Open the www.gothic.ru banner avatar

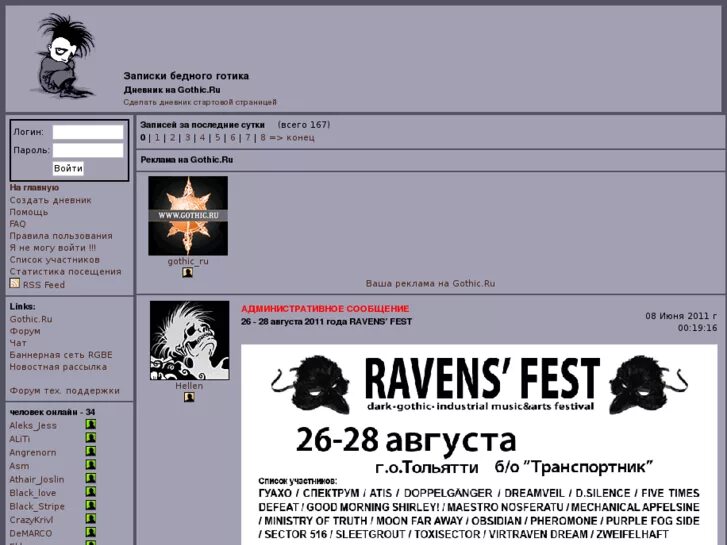(x=188, y=216)
